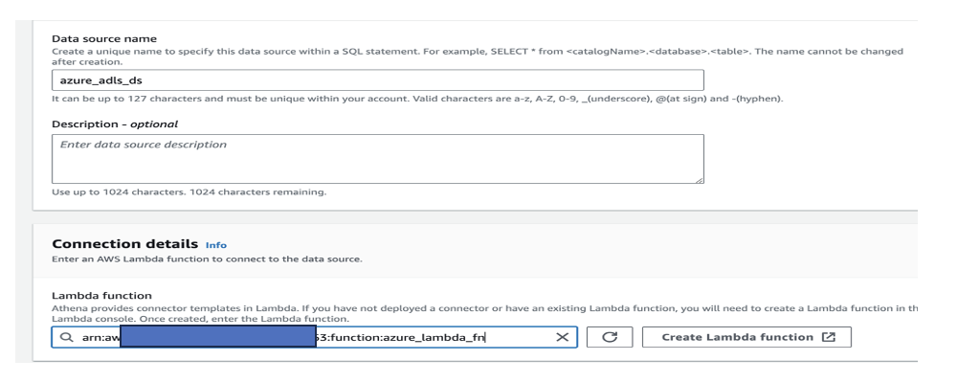Screen dimensions: 980x383
Task: Click the 'Data source name' label
Action: pyautogui.click(x=104, y=39)
